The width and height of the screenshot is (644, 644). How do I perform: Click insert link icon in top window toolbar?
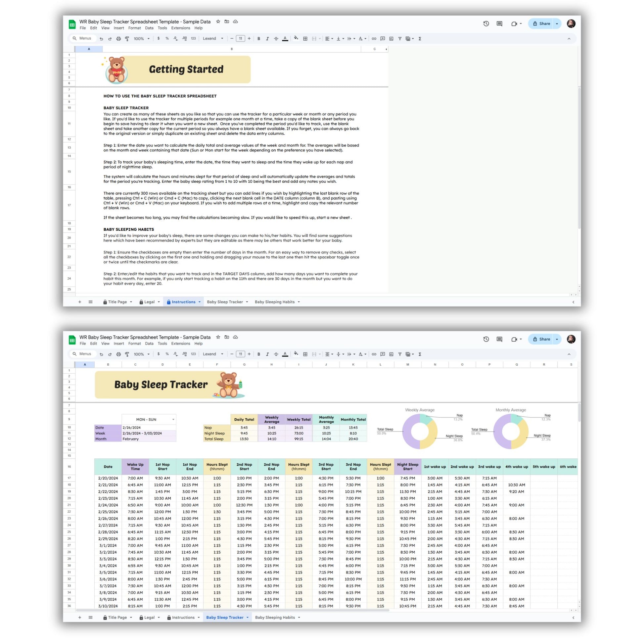click(x=374, y=39)
